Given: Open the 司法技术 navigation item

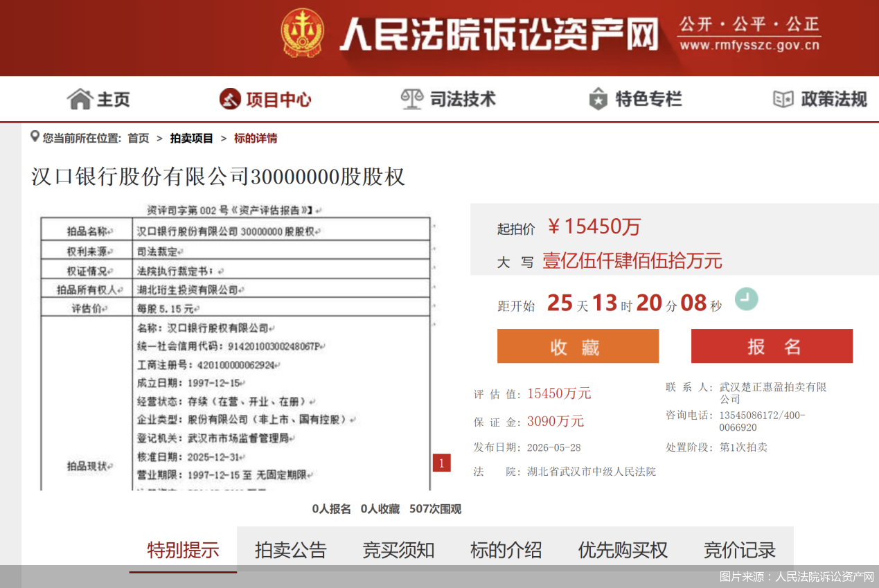Looking at the screenshot, I should click(x=448, y=99).
